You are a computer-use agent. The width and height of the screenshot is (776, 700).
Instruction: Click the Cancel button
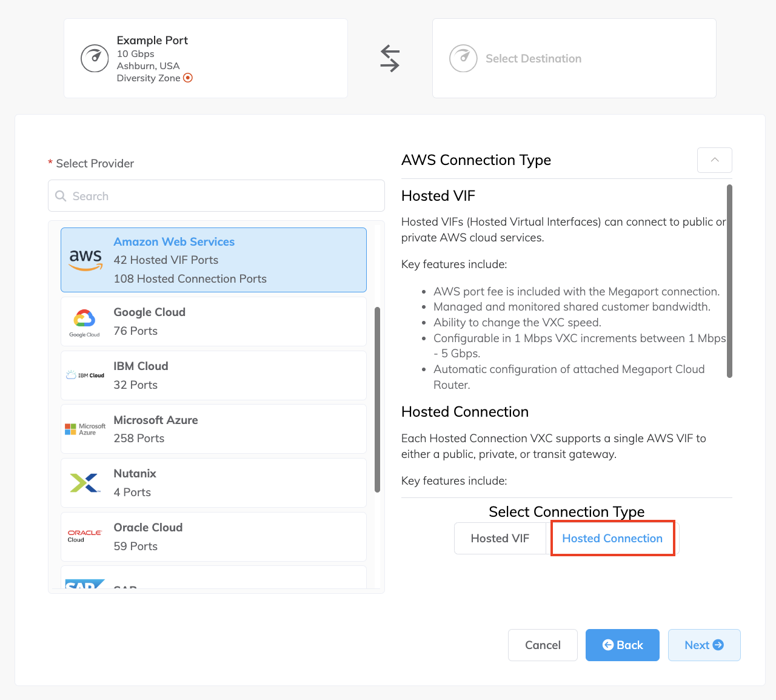[x=542, y=645]
